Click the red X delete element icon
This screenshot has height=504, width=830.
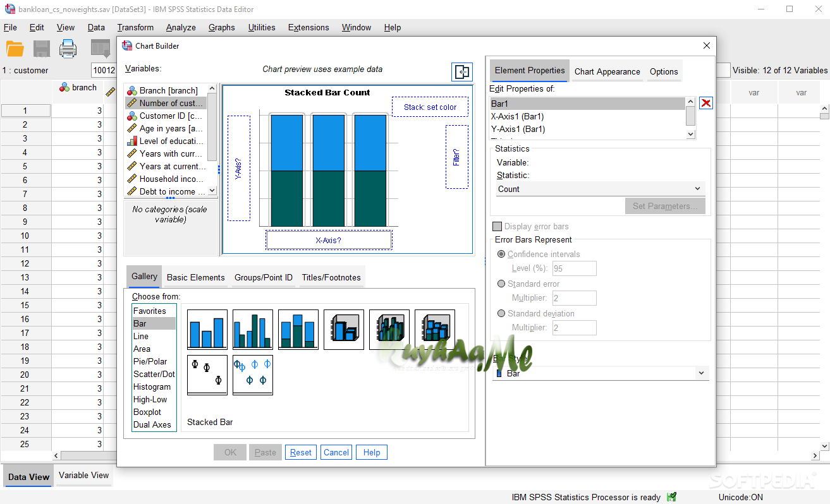coord(706,103)
